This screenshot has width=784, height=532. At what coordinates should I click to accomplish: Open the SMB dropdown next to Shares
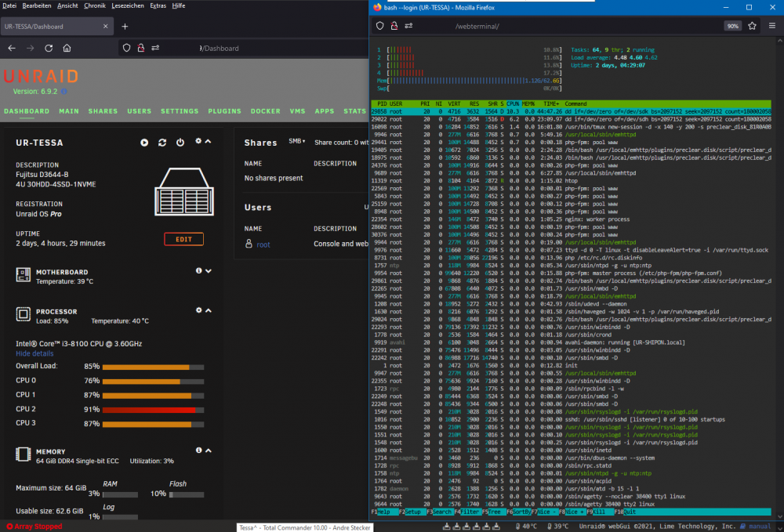297,141
